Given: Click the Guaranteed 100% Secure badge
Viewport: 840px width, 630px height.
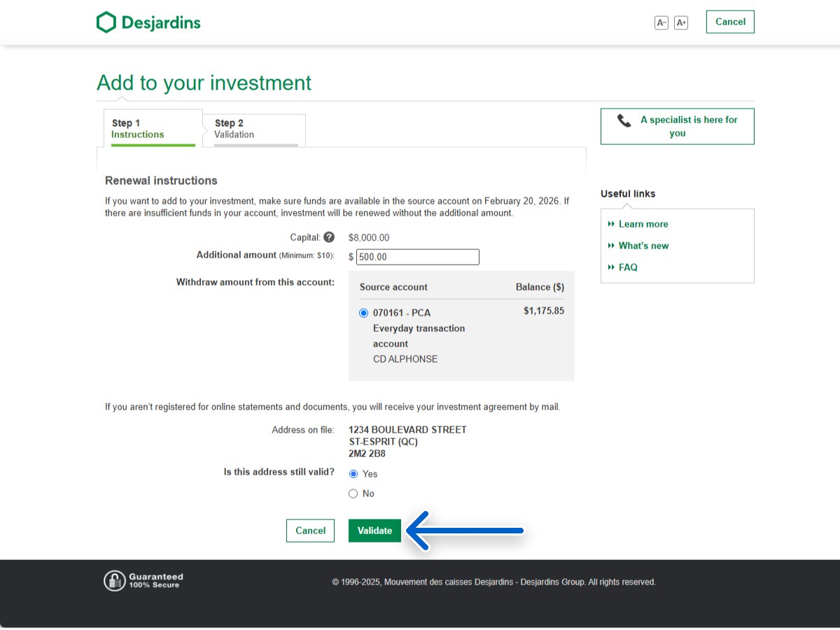Looking at the screenshot, I should pyautogui.click(x=144, y=580).
